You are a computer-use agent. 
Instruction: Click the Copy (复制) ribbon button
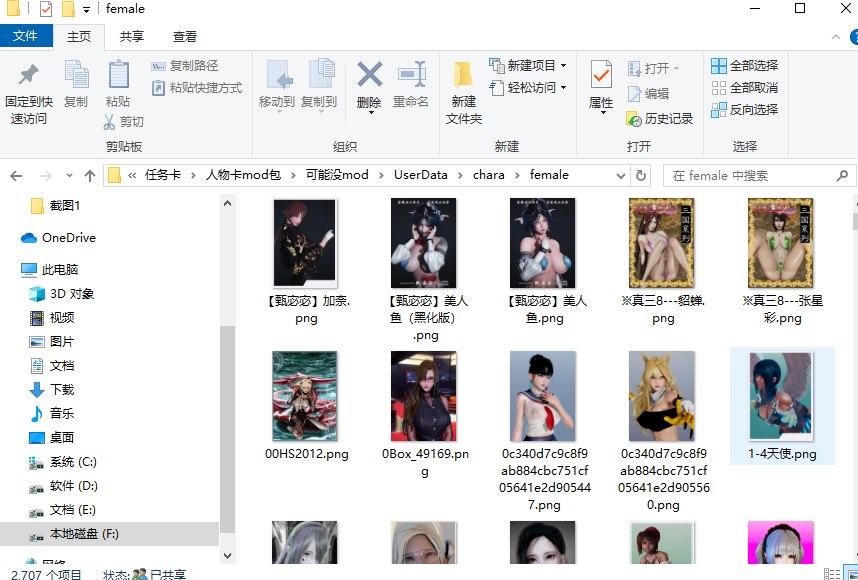tap(76, 84)
